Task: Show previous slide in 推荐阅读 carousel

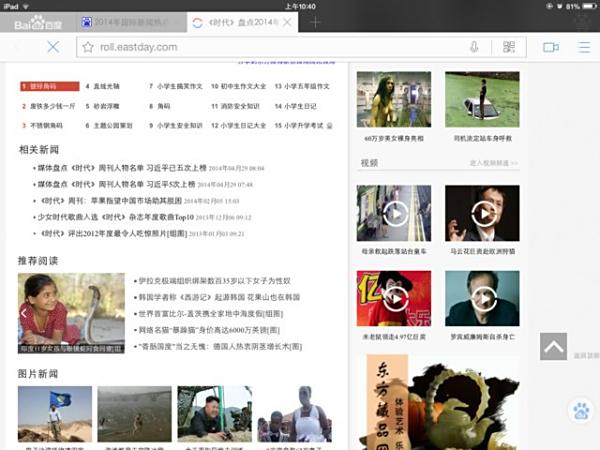Action: pyautogui.click(x=24, y=313)
